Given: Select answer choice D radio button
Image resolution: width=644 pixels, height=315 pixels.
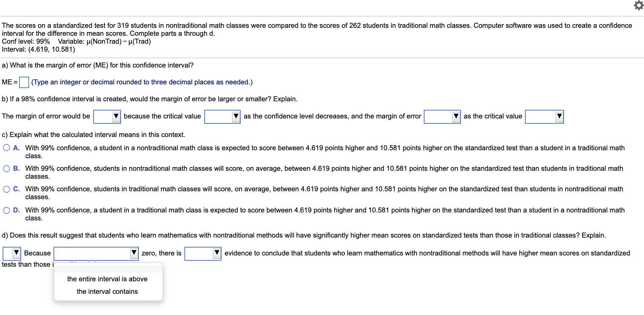Looking at the screenshot, I should [x=7, y=209].
